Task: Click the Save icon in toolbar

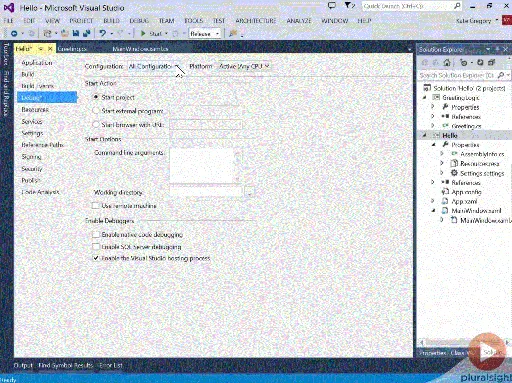Action: pos(76,33)
